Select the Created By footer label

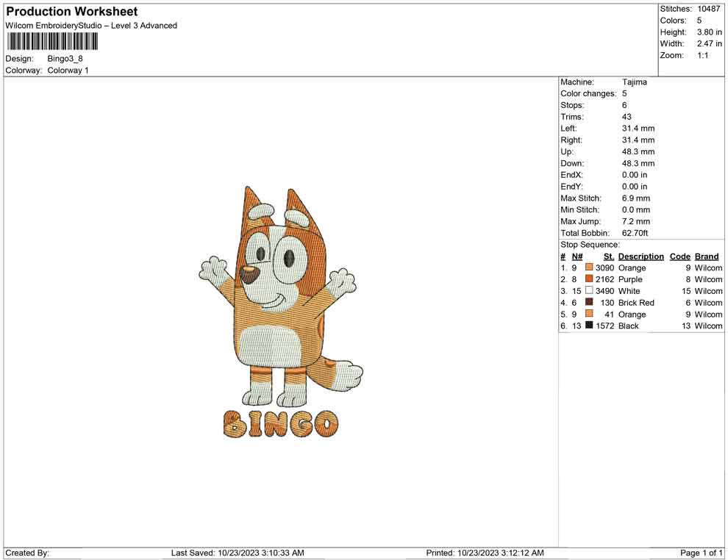coord(27,553)
